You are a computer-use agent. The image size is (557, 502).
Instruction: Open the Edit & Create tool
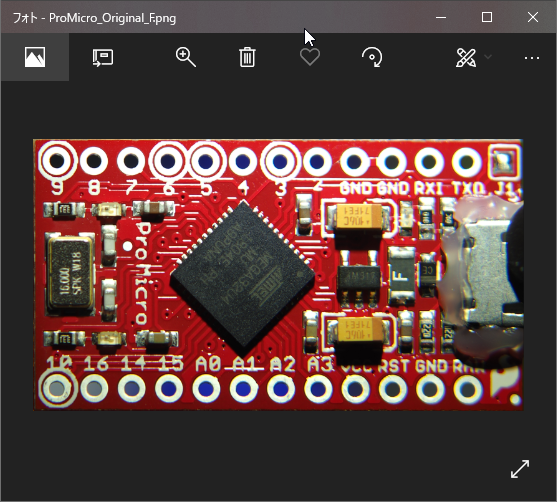466,57
